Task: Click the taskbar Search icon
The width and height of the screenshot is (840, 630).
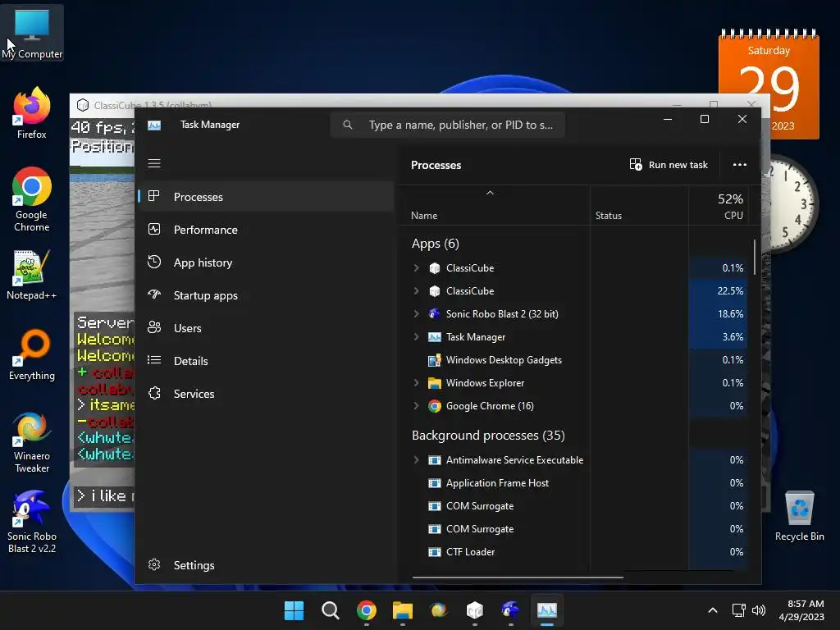Action: point(330,610)
